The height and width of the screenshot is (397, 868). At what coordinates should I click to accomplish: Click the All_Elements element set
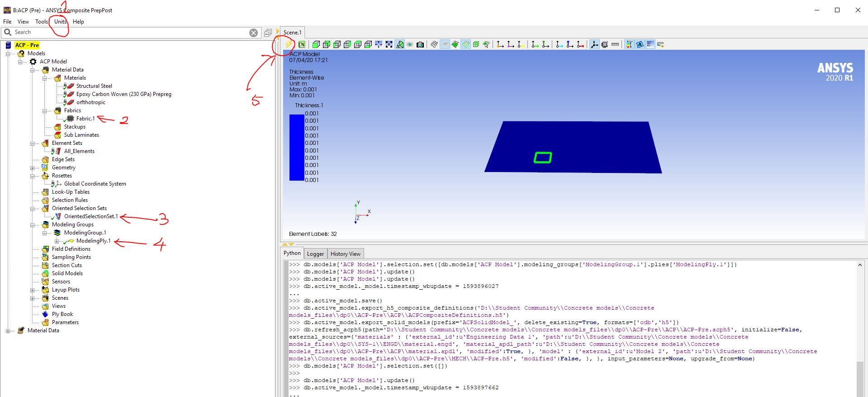tap(79, 151)
